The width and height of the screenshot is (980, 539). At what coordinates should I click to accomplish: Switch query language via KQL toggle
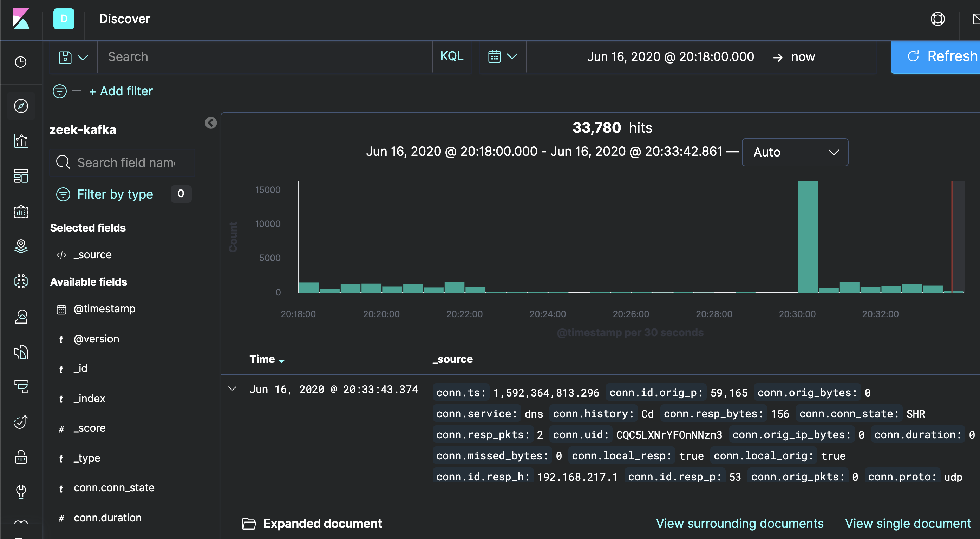pos(452,56)
